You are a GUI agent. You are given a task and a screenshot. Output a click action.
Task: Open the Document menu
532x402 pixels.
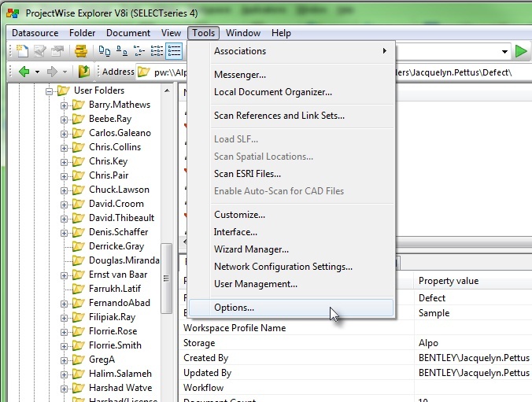[x=128, y=33]
